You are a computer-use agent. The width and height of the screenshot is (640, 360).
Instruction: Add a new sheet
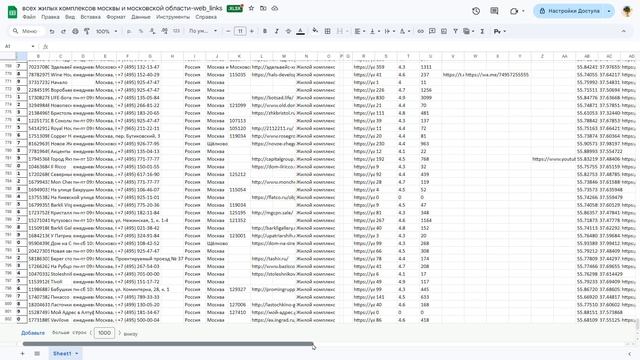coord(22,353)
